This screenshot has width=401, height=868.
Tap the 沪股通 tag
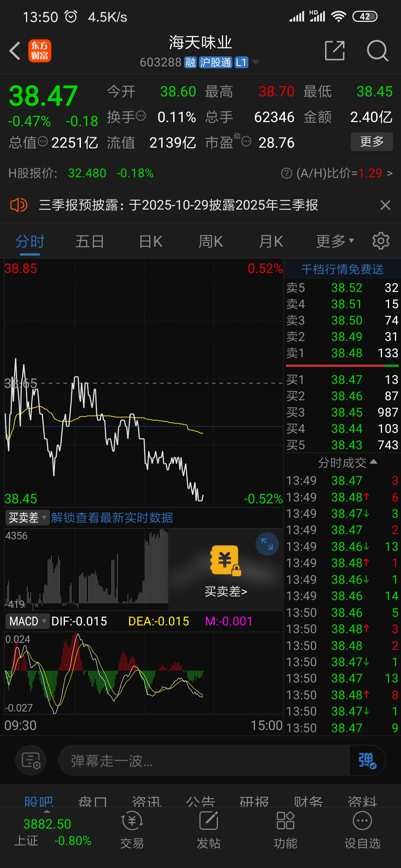215,62
